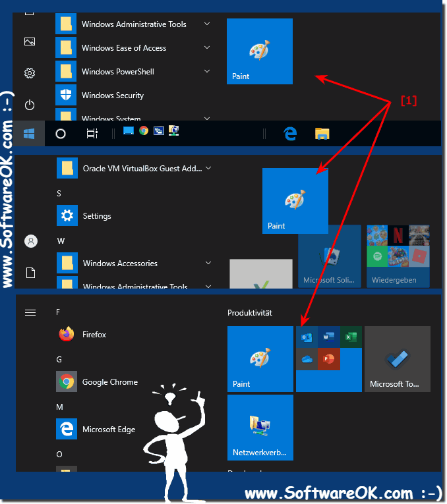
Task: Expand the Windows Ease of Access chevron
Action: point(207,47)
